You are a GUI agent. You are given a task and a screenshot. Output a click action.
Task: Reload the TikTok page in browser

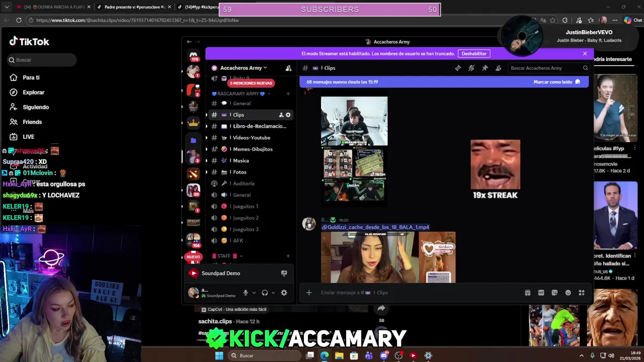point(19,20)
